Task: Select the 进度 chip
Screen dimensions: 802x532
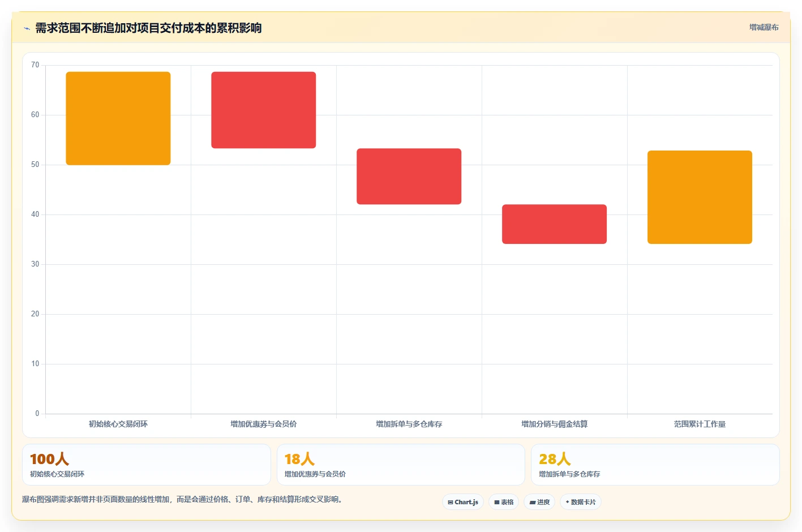Action: 539,502
